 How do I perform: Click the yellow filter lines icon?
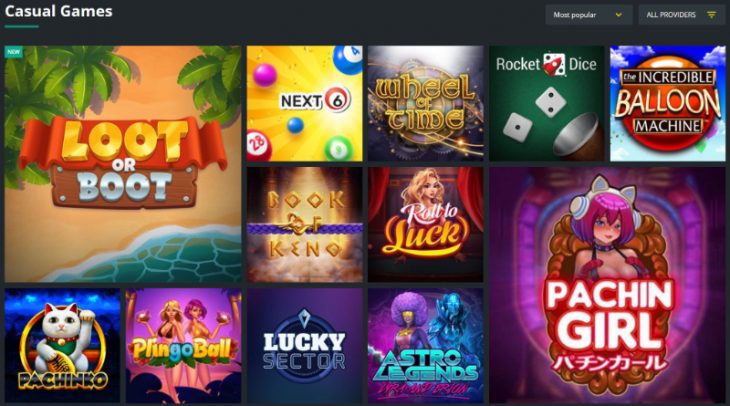pos(711,15)
